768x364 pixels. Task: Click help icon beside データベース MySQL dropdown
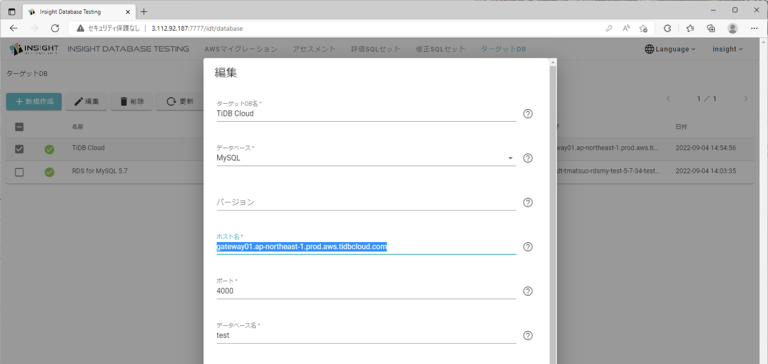point(528,158)
